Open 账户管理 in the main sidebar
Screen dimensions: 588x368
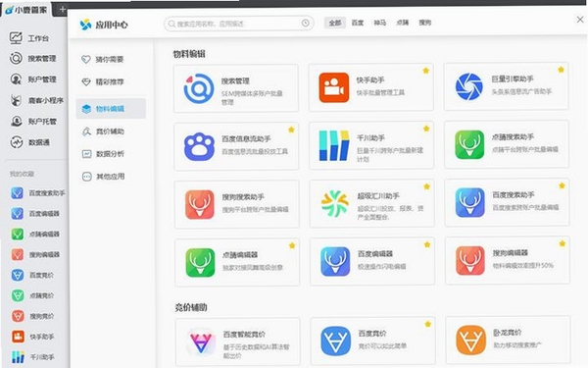(33, 79)
